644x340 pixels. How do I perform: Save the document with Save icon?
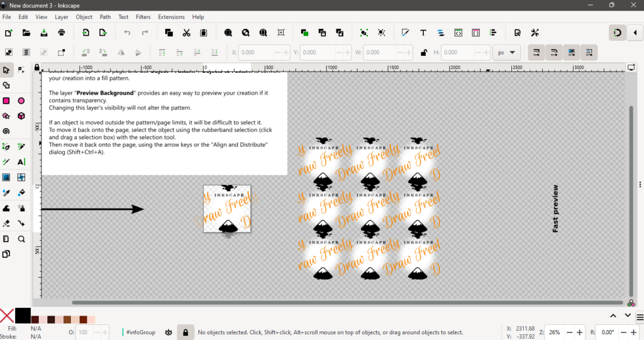44,33
